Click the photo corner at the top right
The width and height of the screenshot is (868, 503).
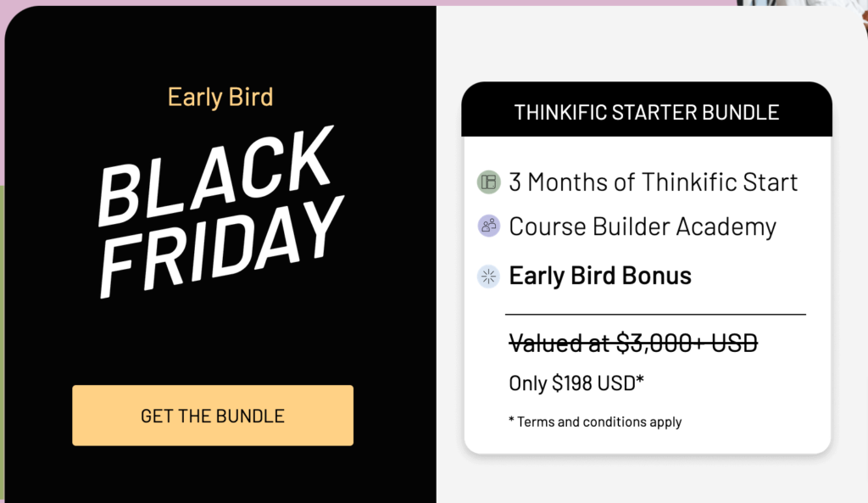click(x=803, y=3)
